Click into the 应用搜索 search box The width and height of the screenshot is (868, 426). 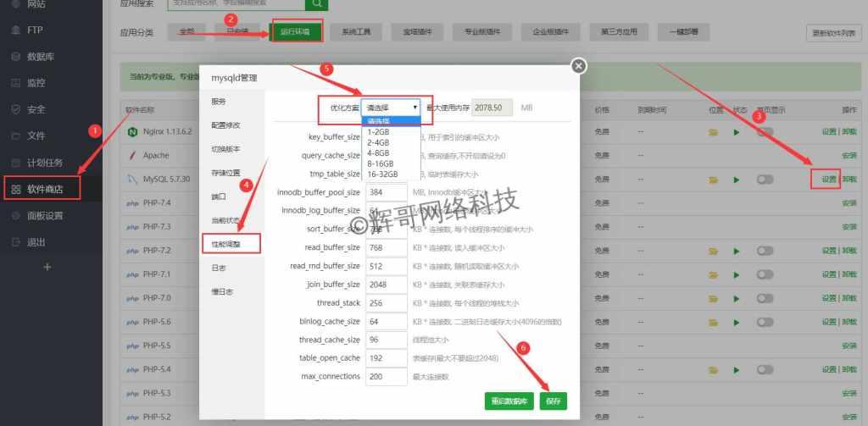pos(236,3)
